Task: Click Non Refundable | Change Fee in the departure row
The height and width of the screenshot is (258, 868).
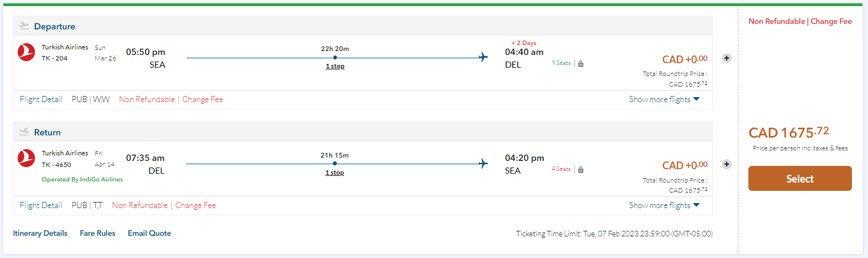Action: (171, 99)
